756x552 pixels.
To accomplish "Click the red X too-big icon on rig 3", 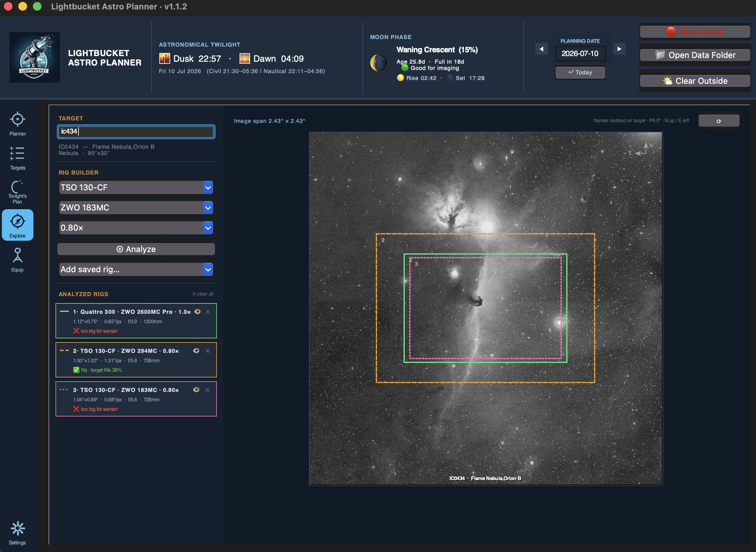I will tap(76, 409).
